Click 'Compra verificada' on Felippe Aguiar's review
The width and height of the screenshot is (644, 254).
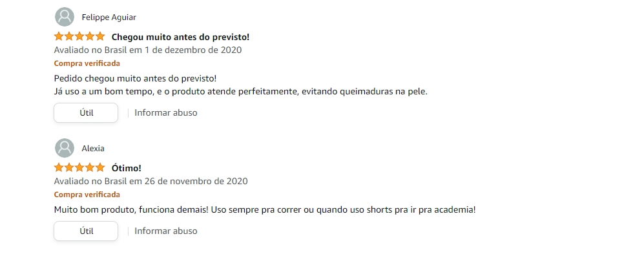[x=87, y=63]
